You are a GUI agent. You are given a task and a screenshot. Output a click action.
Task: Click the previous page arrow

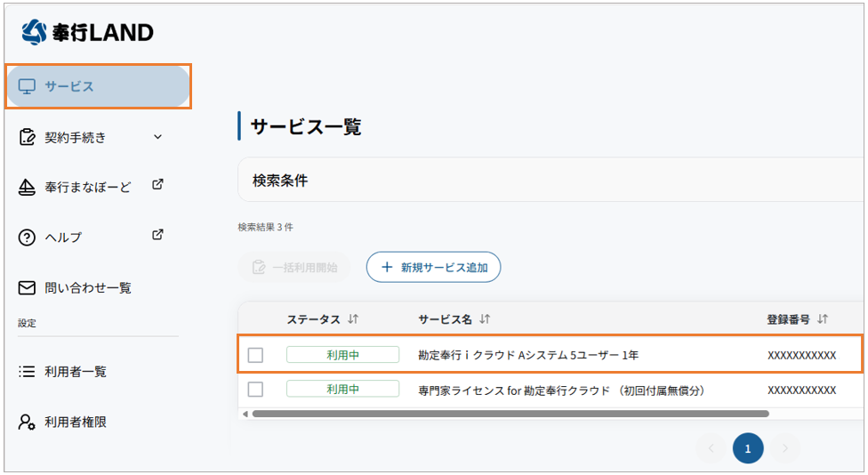pos(711,448)
